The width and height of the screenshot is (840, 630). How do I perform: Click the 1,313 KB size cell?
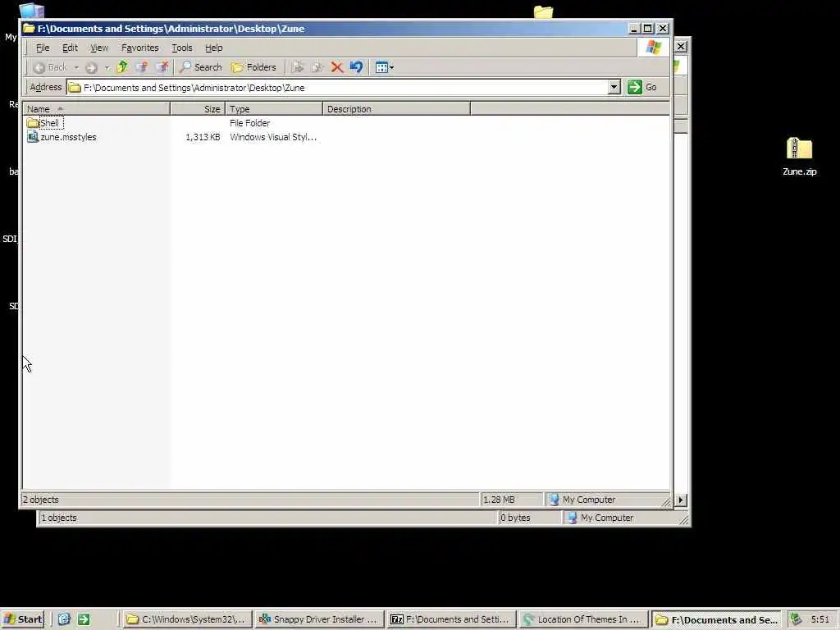pyautogui.click(x=203, y=137)
